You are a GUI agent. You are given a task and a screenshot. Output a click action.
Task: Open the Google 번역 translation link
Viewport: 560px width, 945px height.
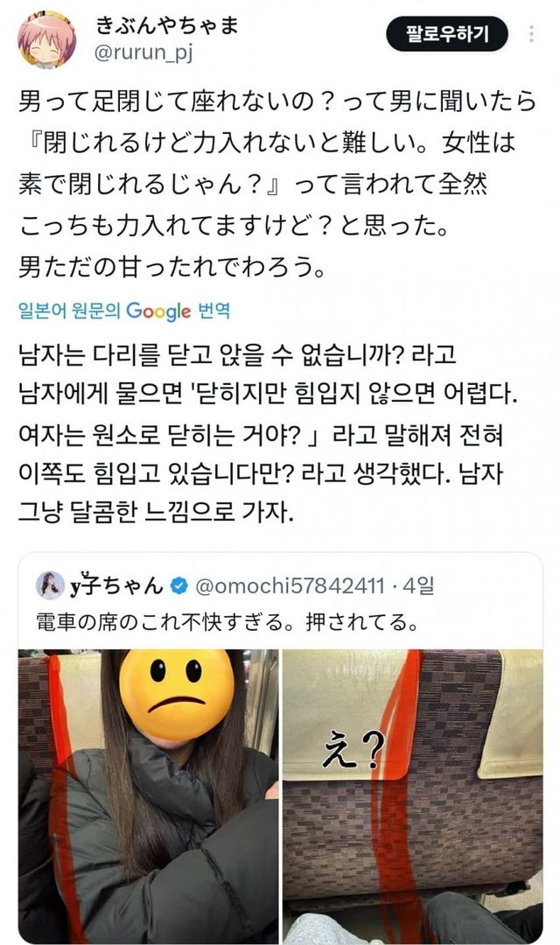click(124, 311)
